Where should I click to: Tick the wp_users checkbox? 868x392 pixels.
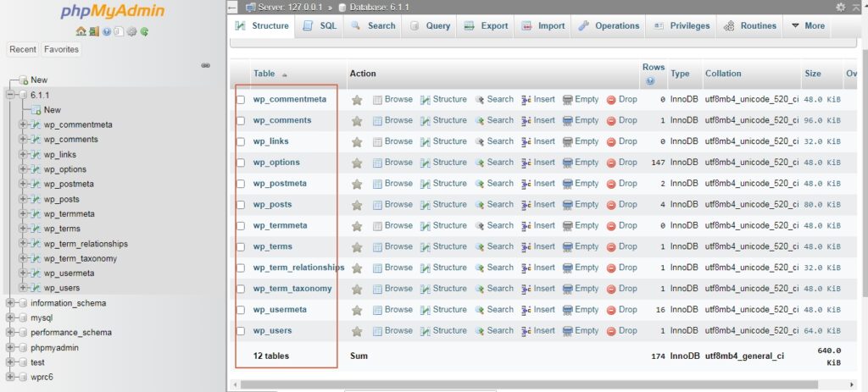241,331
